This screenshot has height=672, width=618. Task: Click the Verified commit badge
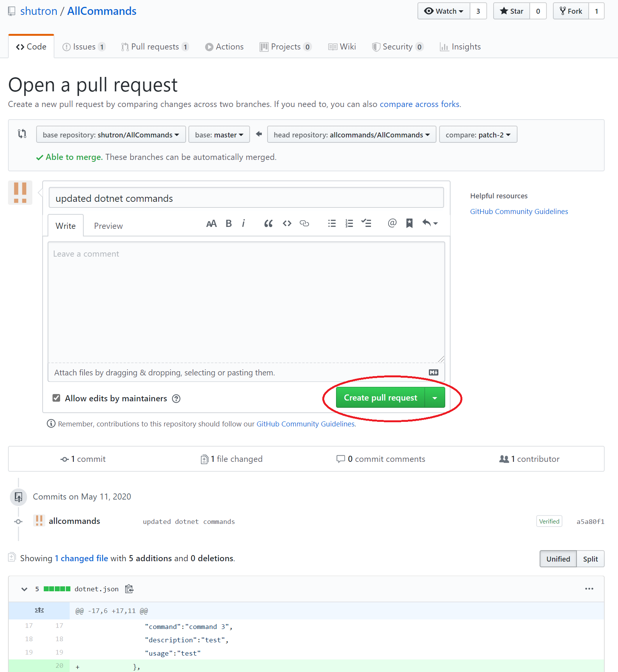click(549, 521)
